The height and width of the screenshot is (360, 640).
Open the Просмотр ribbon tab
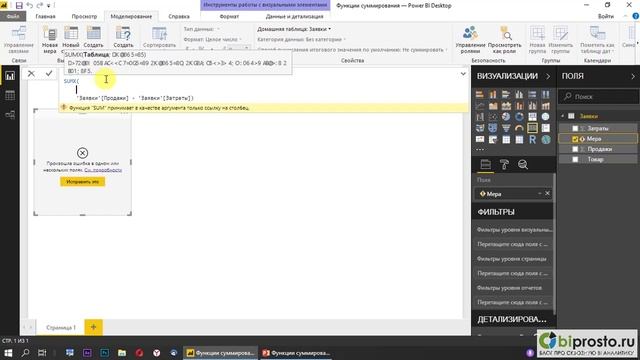click(x=84, y=16)
